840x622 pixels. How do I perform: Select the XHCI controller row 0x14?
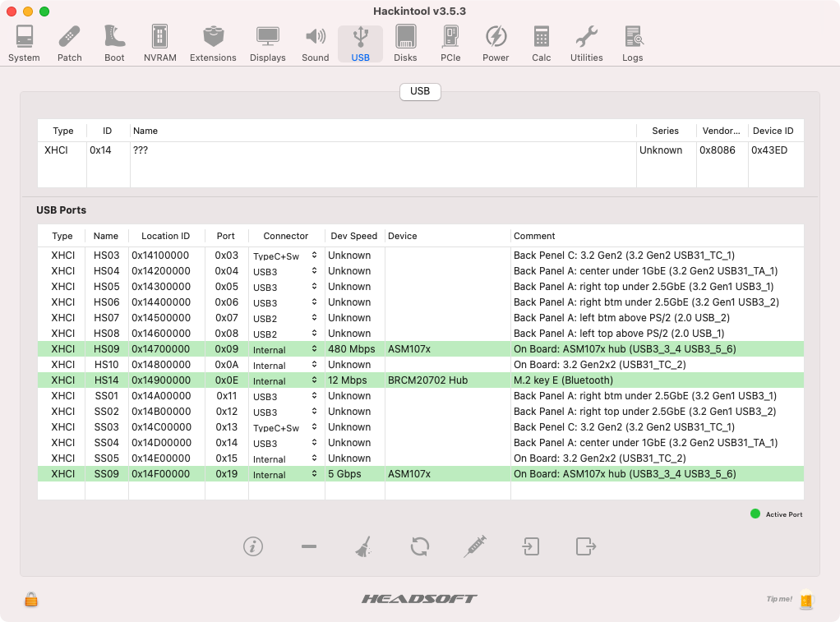click(x=421, y=150)
